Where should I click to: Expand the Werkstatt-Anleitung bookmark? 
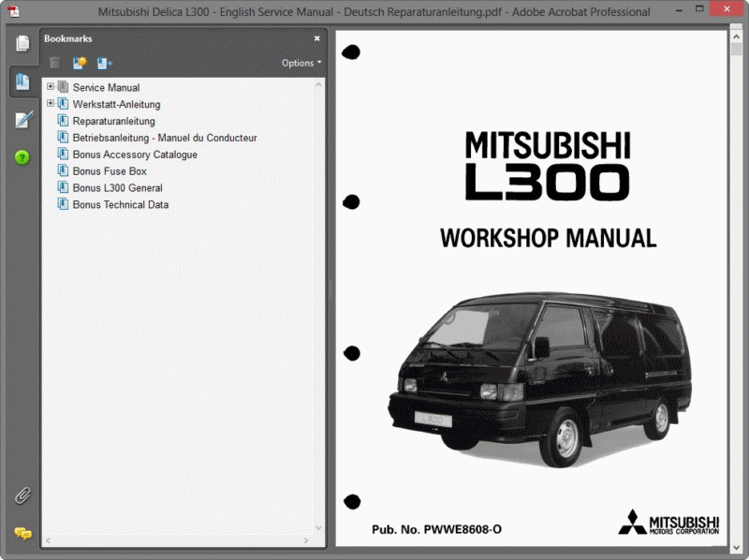click(x=51, y=103)
